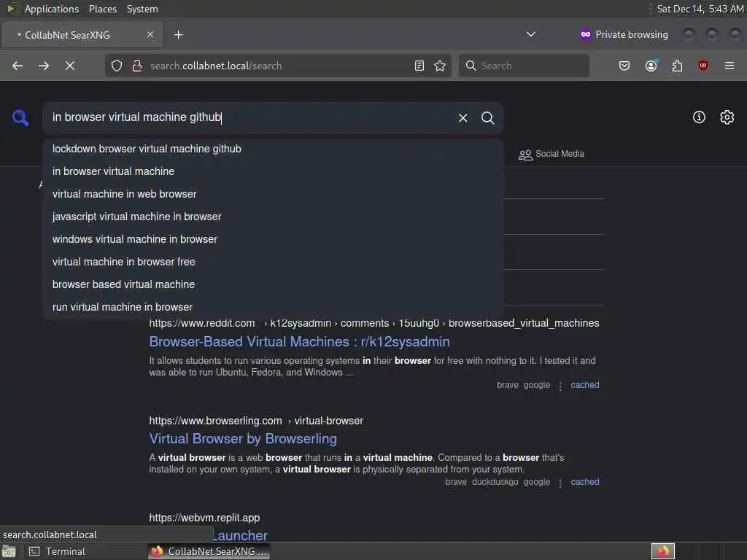Go back to the previous page

tap(18, 66)
